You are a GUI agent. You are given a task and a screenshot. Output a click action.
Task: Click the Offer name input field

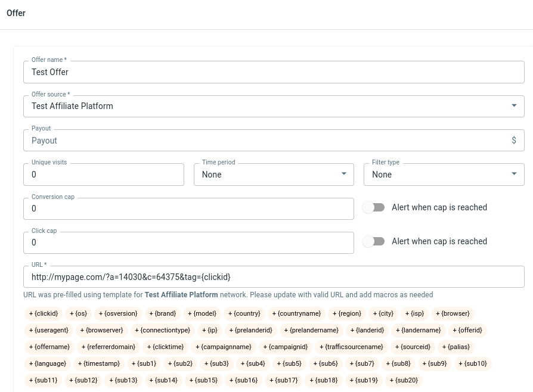[x=274, y=72]
